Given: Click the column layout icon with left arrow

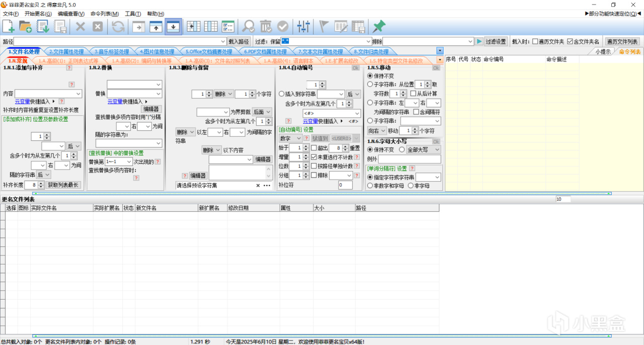Looking at the screenshot, I should point(194,26).
